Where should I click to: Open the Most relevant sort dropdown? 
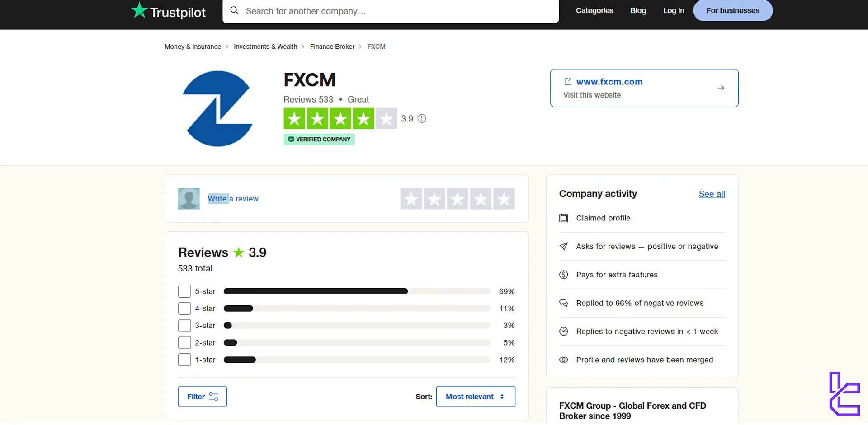pyautogui.click(x=476, y=397)
